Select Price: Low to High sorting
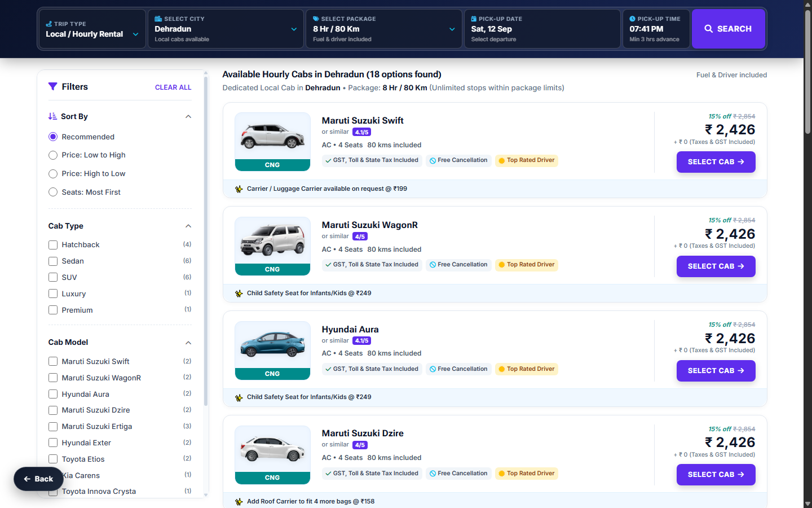 tap(53, 155)
